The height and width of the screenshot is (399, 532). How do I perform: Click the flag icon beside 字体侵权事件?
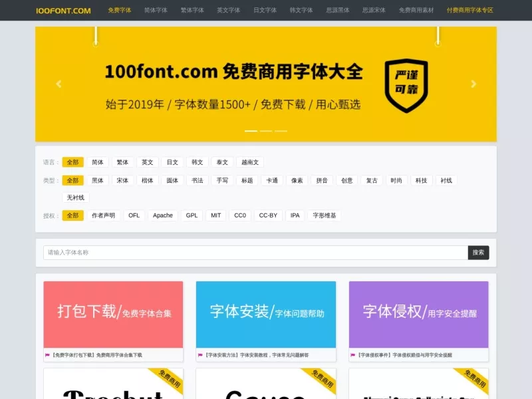pos(353,355)
